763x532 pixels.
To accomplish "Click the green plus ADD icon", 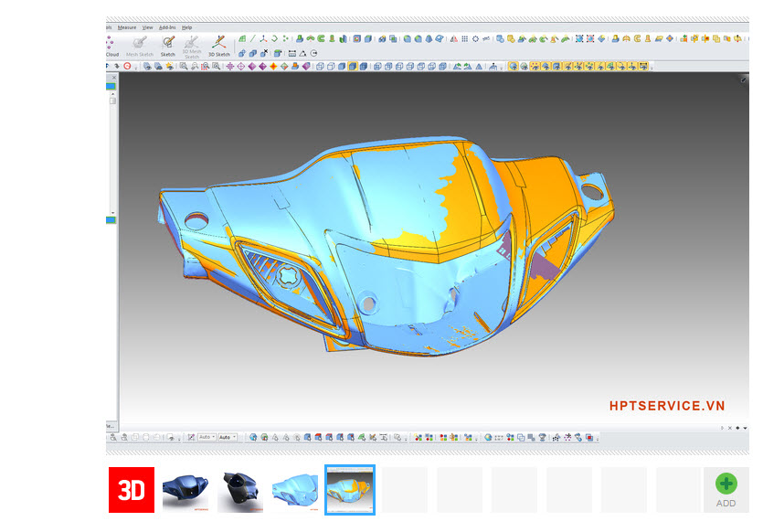I will click(x=726, y=484).
